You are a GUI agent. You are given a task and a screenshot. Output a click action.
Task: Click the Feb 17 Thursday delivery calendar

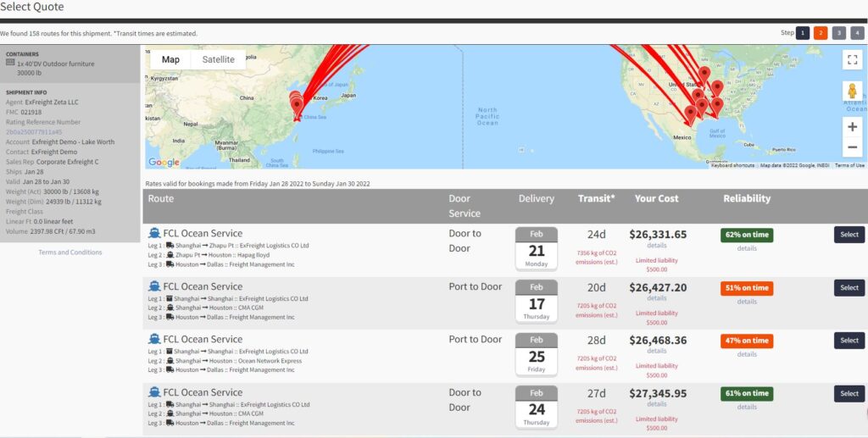[537, 302]
